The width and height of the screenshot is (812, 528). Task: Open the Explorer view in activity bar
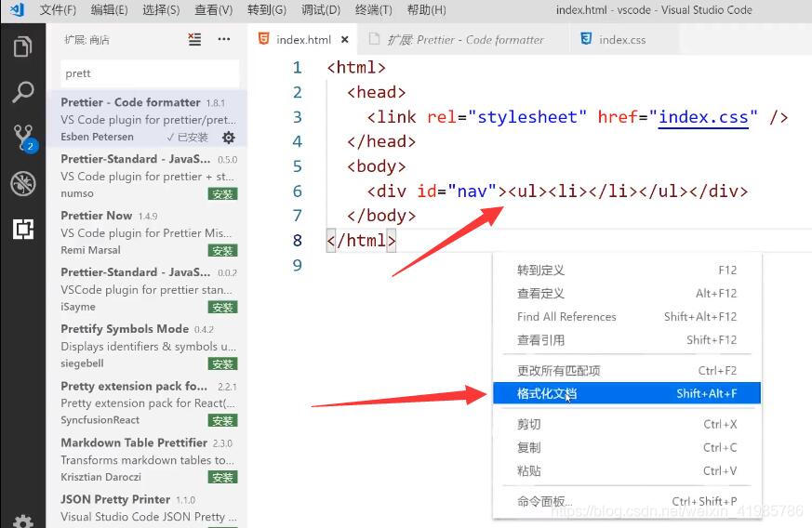click(22, 46)
